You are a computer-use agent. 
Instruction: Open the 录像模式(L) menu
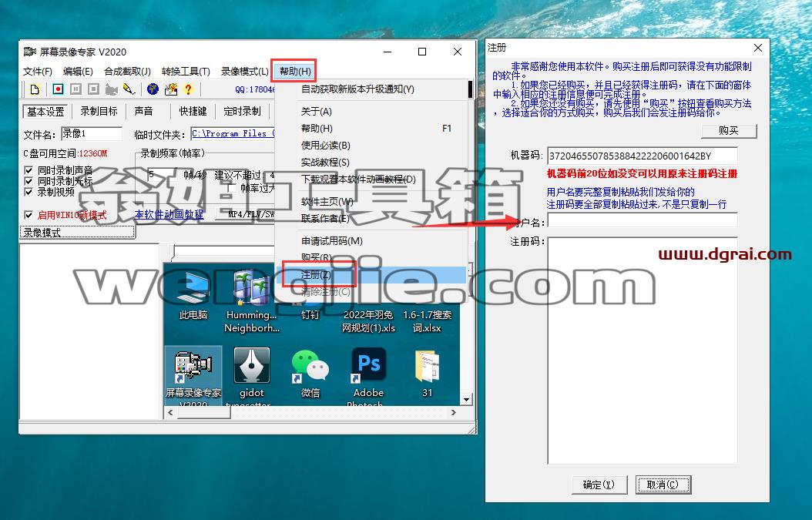(244, 71)
